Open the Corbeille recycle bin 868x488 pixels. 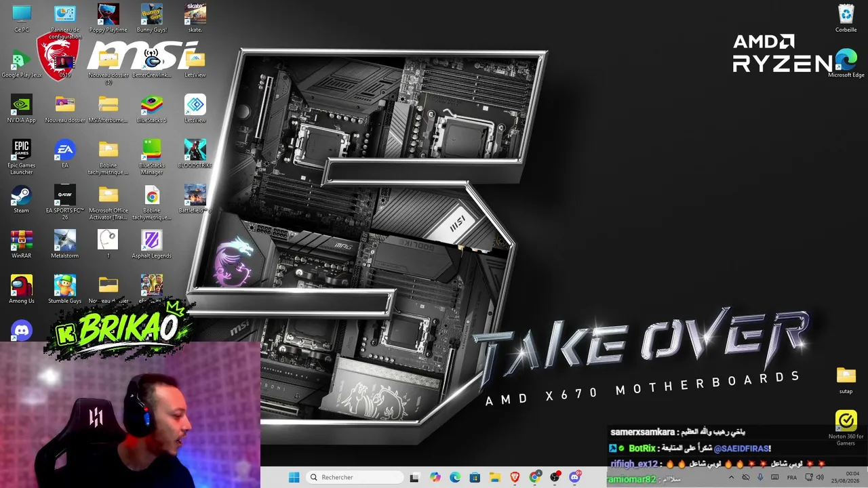click(x=846, y=18)
